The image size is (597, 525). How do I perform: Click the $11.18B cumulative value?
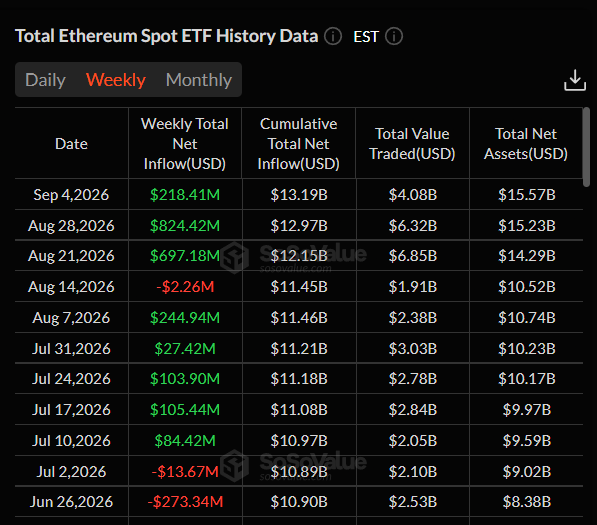[x=299, y=378]
